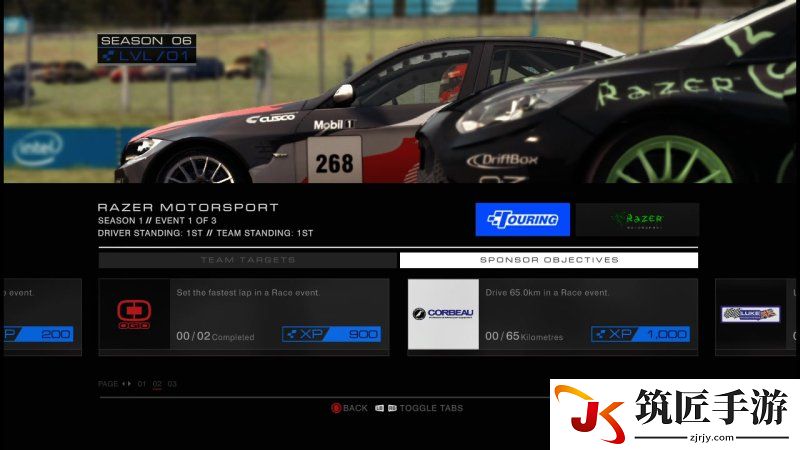Click 'DRIVER STANDING: 1ST' text

(150, 233)
